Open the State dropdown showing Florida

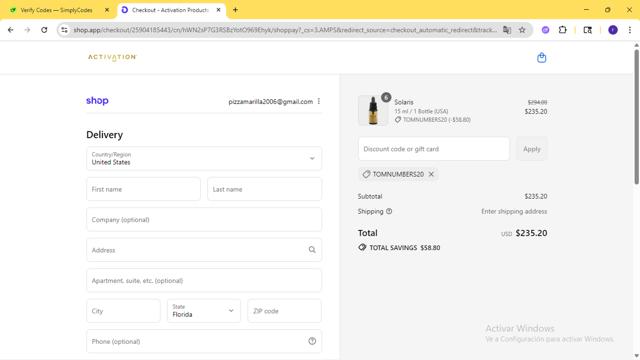coord(204,311)
